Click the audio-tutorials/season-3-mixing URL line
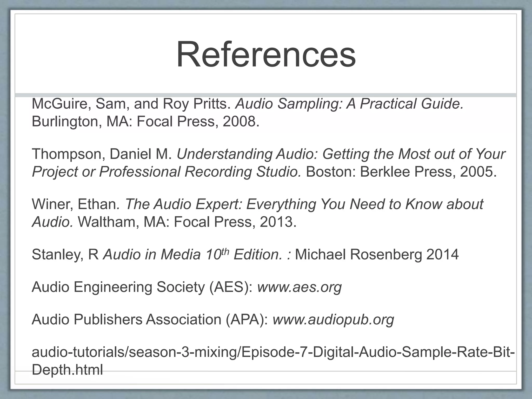This screenshot has height=399, width=532. coord(273,352)
